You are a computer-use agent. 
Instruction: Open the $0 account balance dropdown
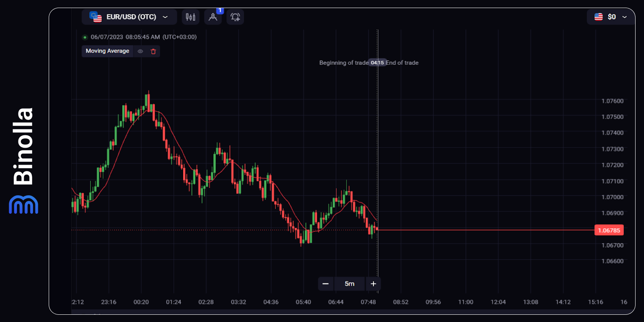click(x=611, y=17)
